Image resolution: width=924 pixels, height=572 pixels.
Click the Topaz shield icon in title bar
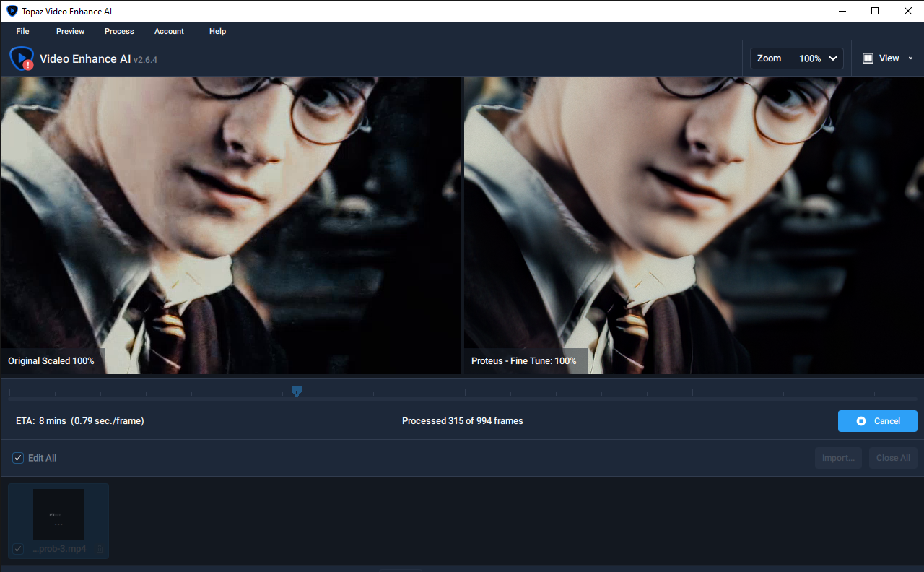click(x=12, y=11)
